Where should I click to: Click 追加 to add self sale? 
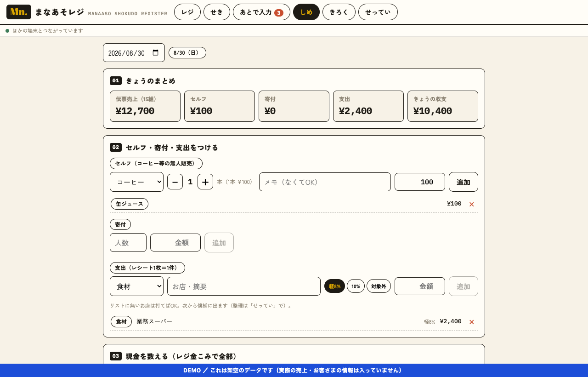(464, 182)
